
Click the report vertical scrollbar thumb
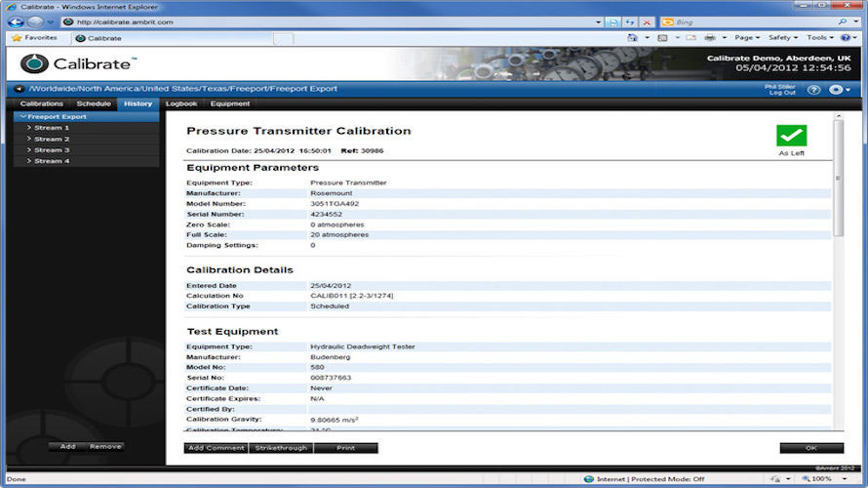coord(838,178)
